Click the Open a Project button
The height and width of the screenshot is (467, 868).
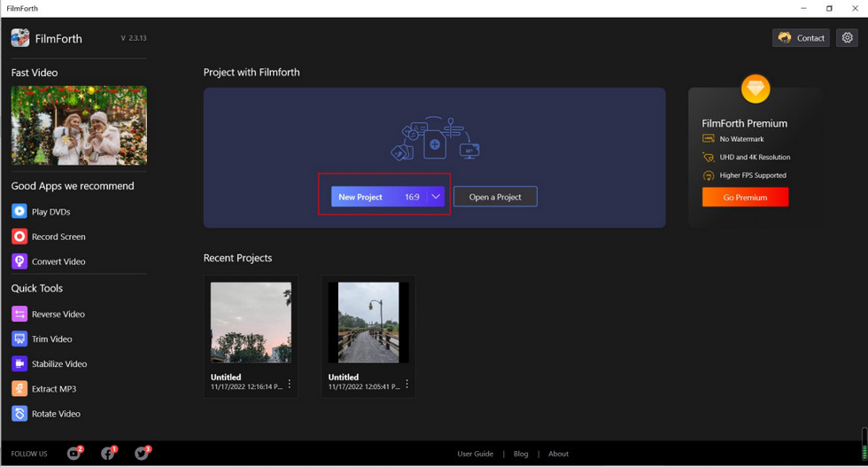coord(495,197)
